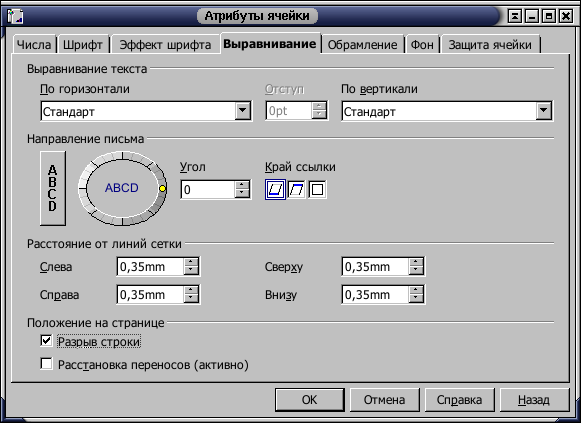Increase the Сверху spacing value
Image resolution: width=581 pixels, height=423 pixels.
[x=416, y=262]
